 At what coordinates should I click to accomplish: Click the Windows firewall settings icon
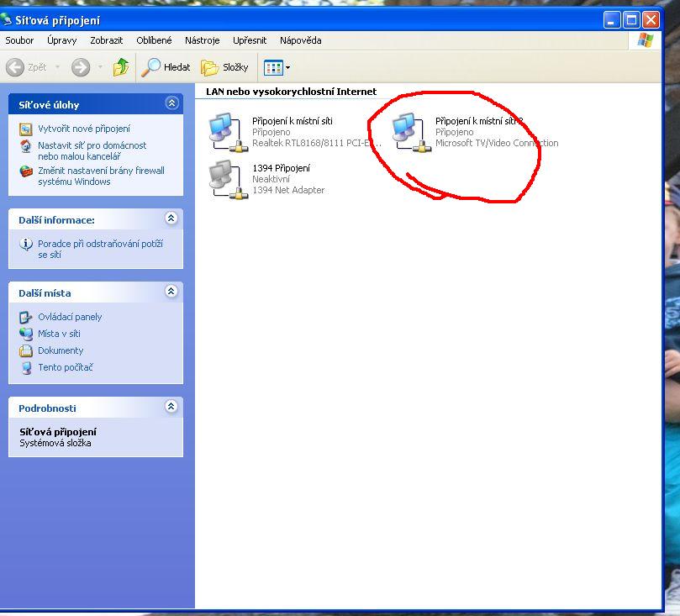tap(26, 171)
